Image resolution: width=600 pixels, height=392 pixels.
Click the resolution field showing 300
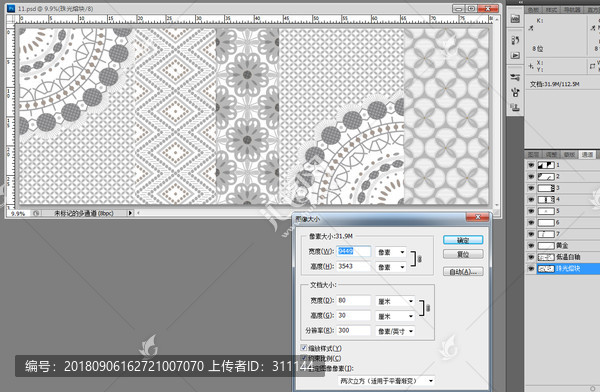354,330
